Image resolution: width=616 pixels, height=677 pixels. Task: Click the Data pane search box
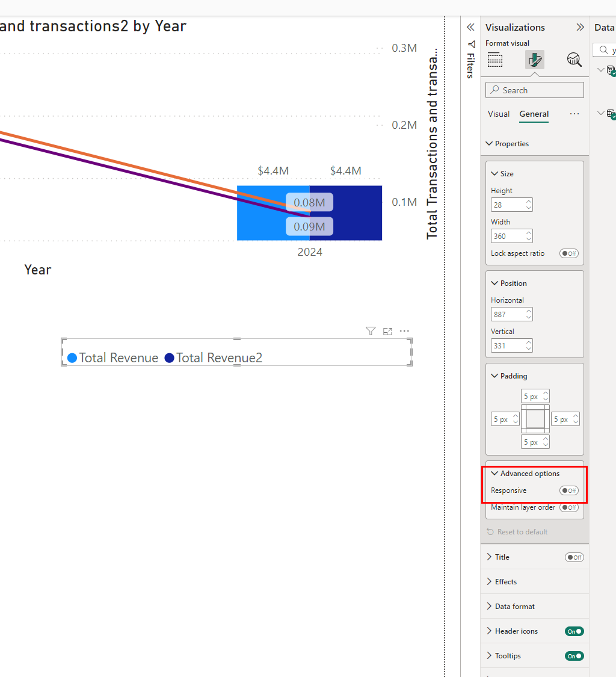pos(604,50)
